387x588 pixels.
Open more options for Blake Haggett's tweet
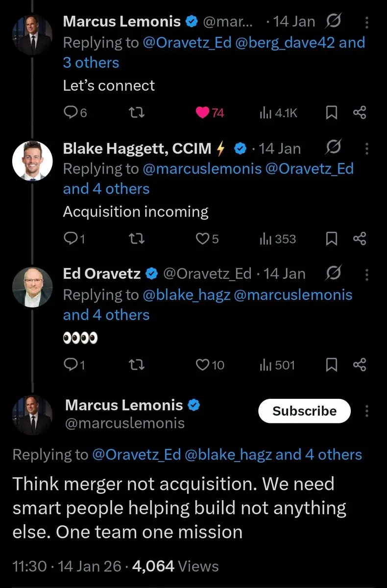pyautogui.click(x=367, y=148)
